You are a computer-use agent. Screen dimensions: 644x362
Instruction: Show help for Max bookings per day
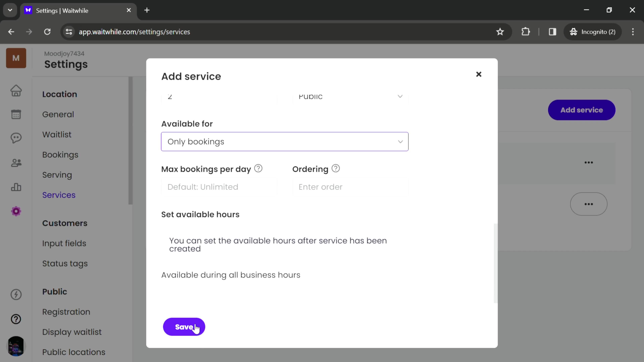(258, 169)
